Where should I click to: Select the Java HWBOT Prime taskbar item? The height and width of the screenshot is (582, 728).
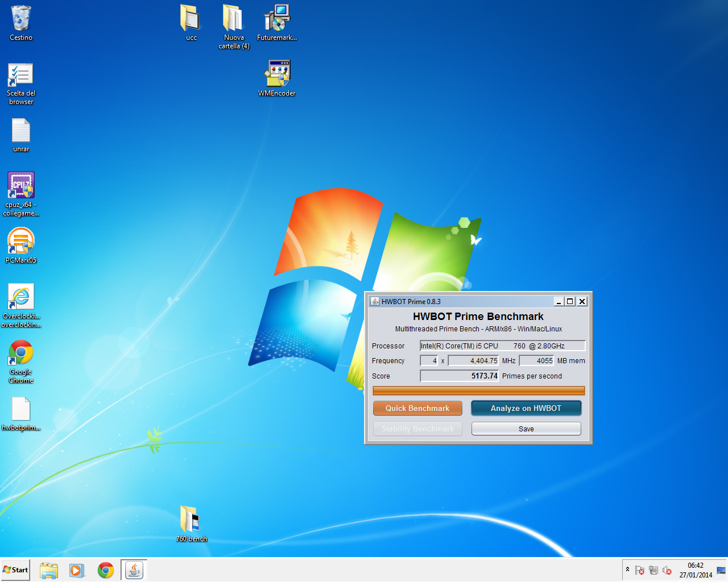click(134, 570)
